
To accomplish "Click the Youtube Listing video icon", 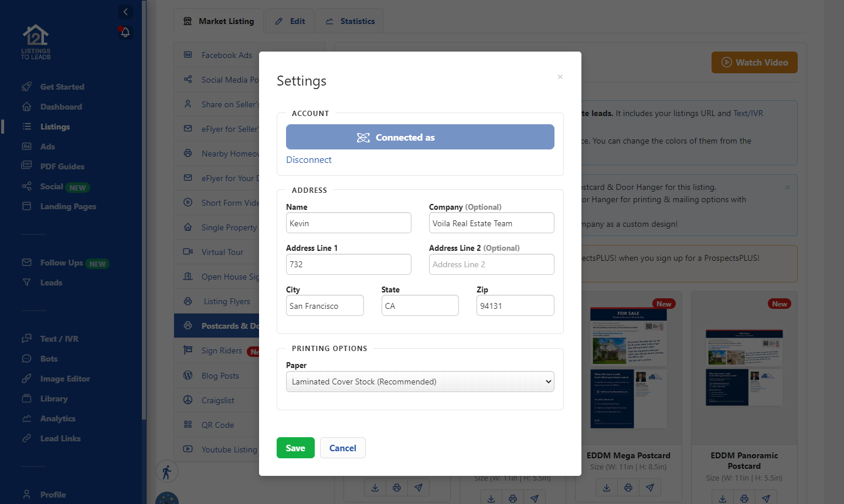I will click(x=189, y=449).
